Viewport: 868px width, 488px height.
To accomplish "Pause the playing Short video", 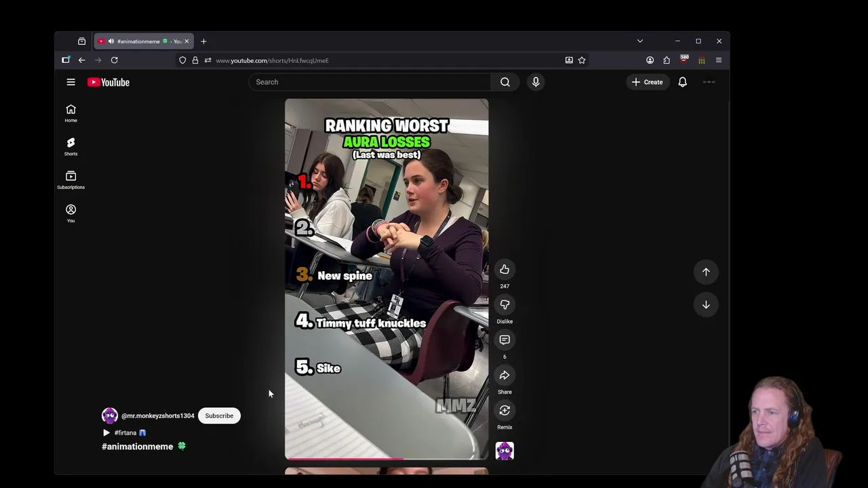I will click(x=387, y=279).
